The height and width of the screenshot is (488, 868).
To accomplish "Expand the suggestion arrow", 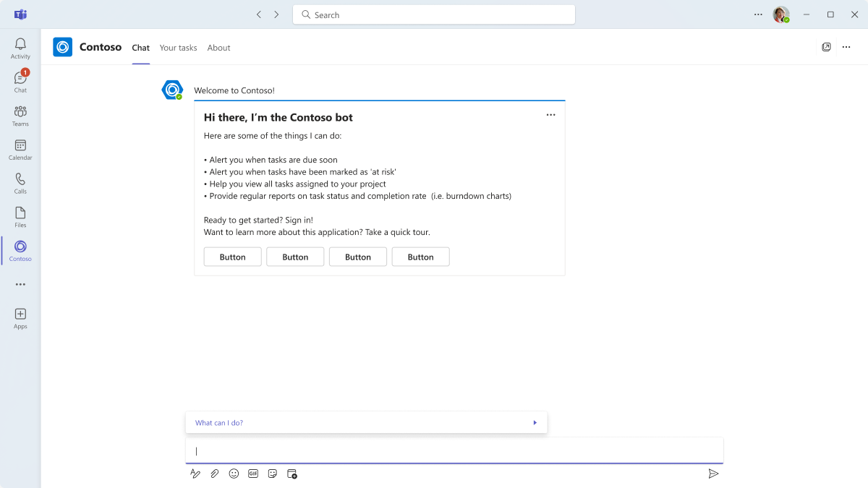I will (x=535, y=423).
